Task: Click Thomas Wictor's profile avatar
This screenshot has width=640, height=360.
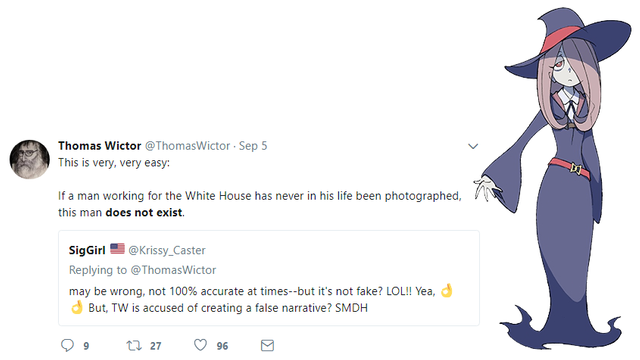Action: point(29,159)
